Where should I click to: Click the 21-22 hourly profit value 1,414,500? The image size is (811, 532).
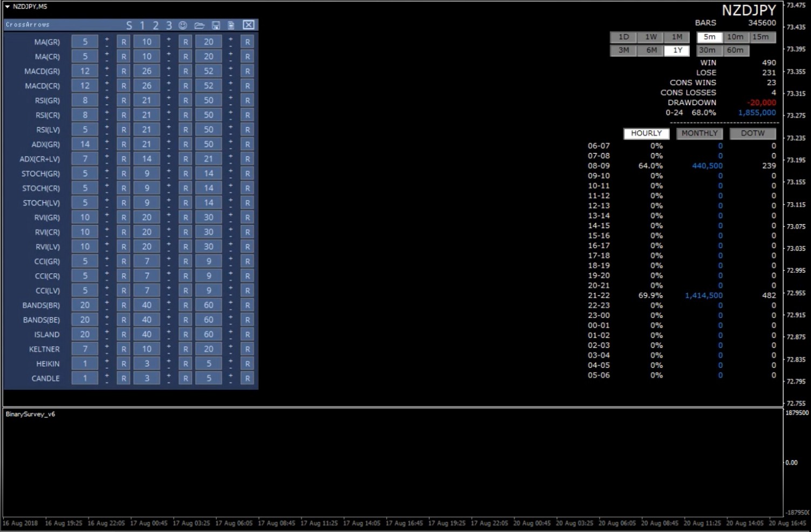704,295
